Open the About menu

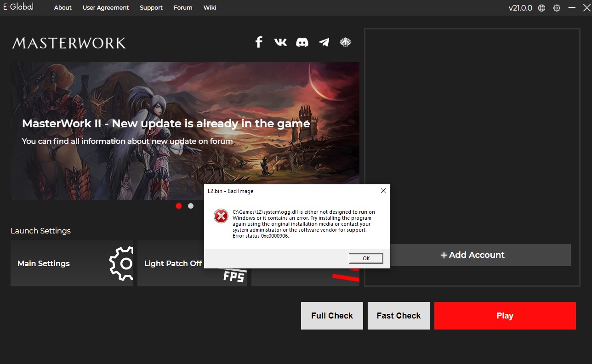(x=63, y=8)
